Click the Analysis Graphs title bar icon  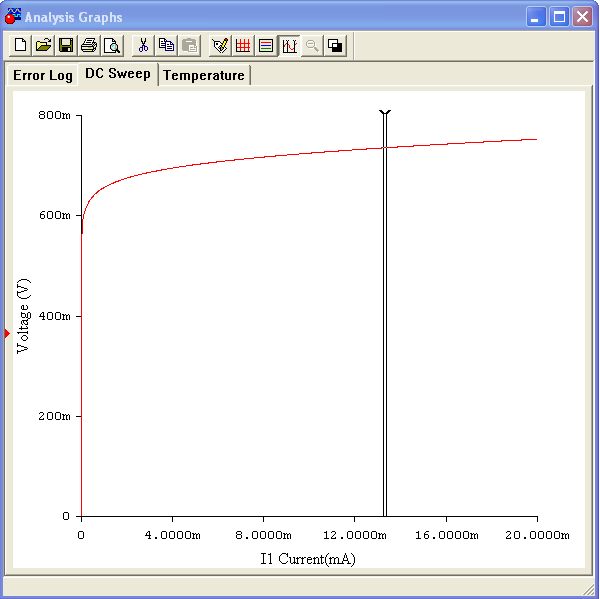point(13,16)
